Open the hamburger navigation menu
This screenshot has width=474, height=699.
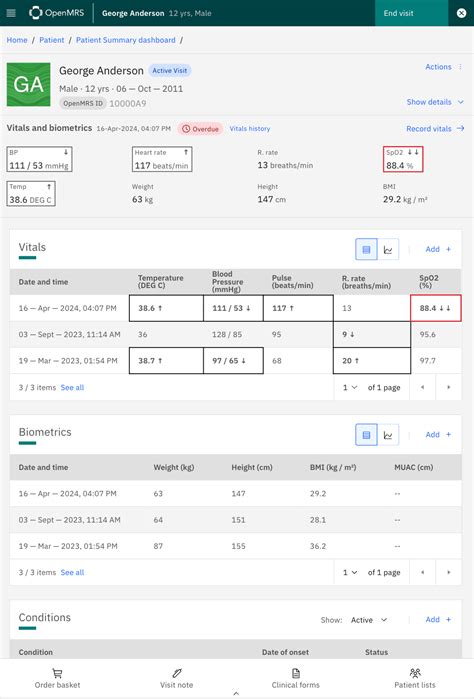coord(11,13)
